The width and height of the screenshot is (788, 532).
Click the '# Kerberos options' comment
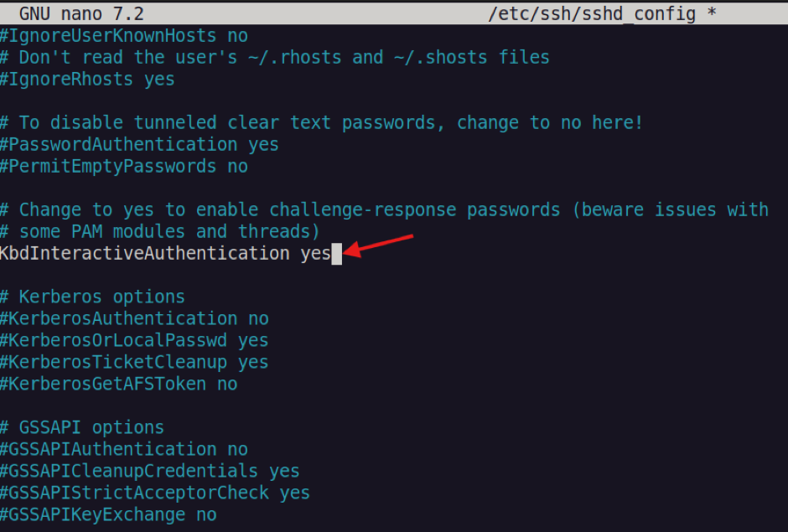[92, 297]
